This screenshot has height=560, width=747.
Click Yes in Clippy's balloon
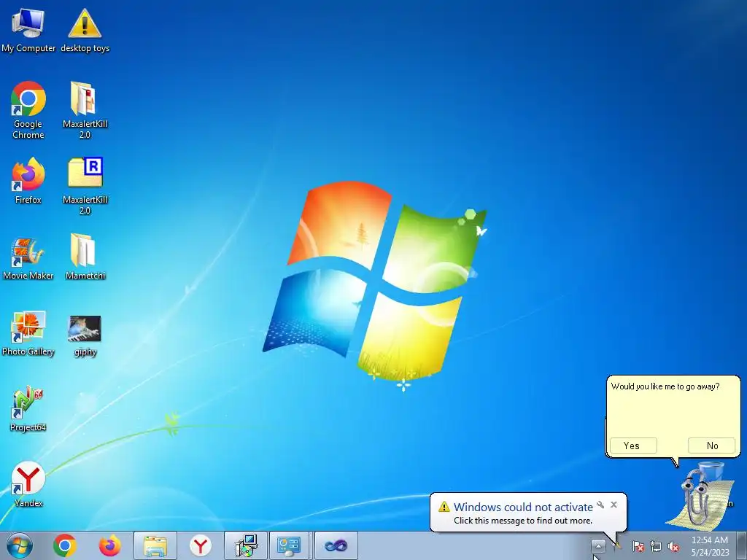click(x=633, y=446)
